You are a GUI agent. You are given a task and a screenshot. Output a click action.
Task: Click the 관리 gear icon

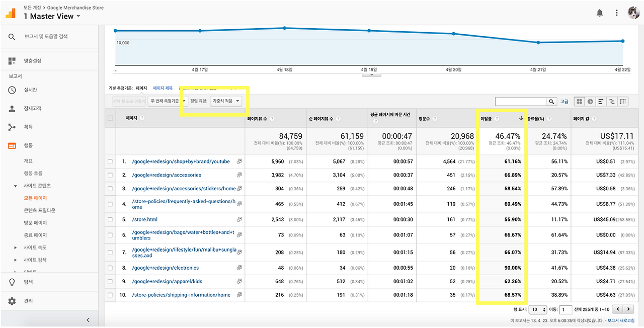tap(12, 301)
